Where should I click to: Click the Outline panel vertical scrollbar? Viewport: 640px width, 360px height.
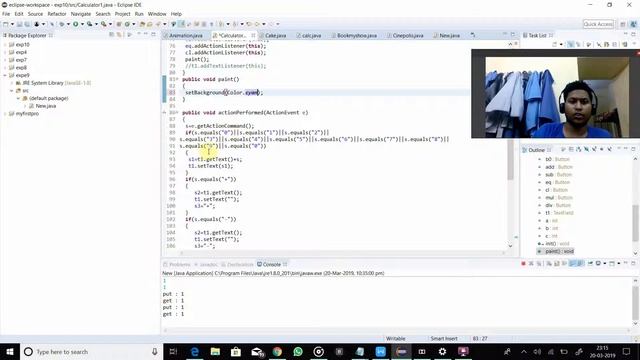click(636, 222)
